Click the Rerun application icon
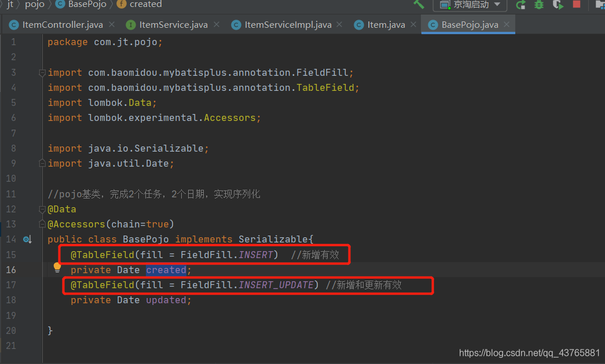 [x=521, y=5]
